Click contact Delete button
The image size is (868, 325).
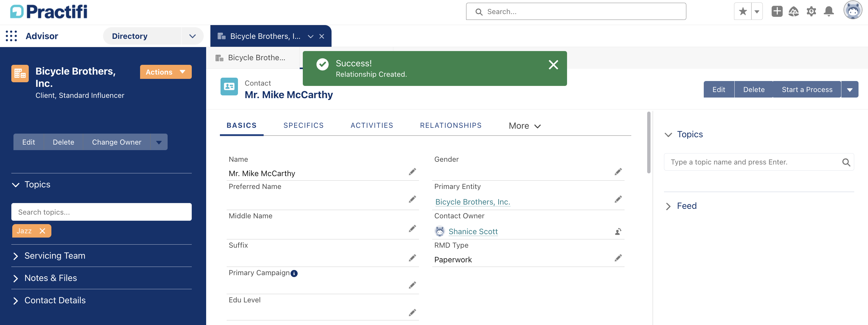click(x=754, y=89)
